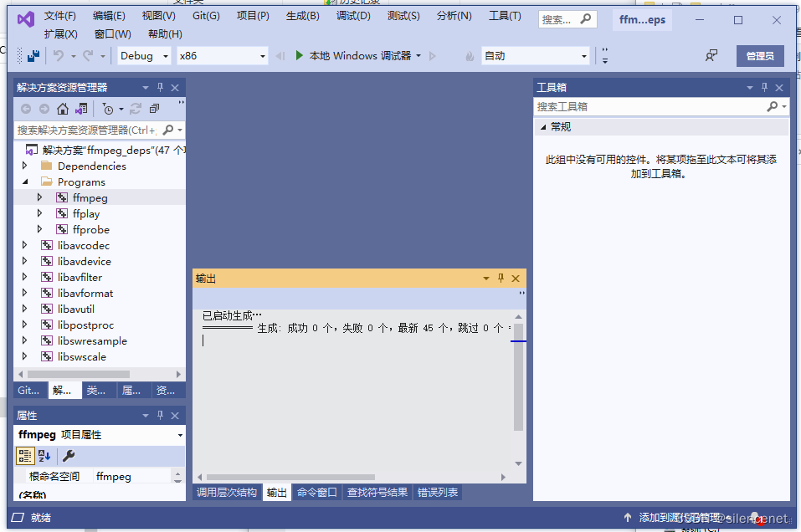Screen dimensions: 801x532
Task: Click the 管理员 button
Action: [760, 56]
